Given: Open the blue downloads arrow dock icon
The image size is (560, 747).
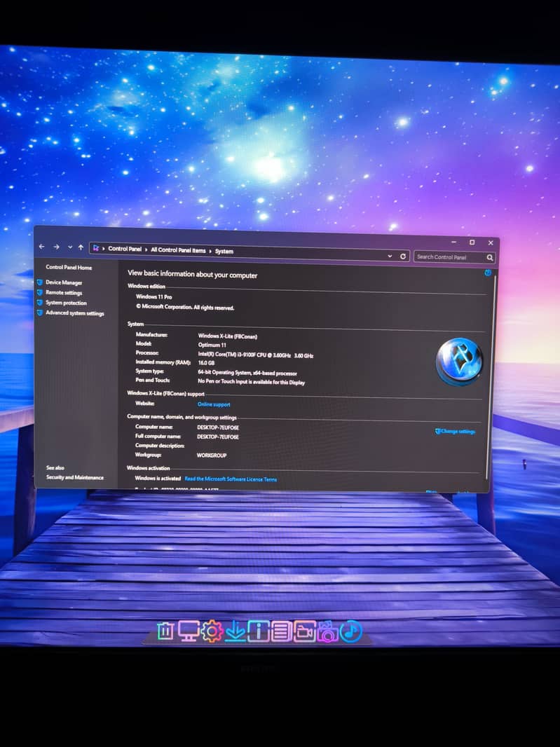Looking at the screenshot, I should click(x=235, y=631).
